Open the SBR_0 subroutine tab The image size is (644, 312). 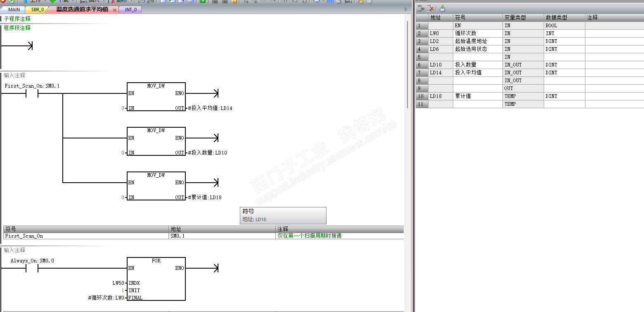(38, 10)
